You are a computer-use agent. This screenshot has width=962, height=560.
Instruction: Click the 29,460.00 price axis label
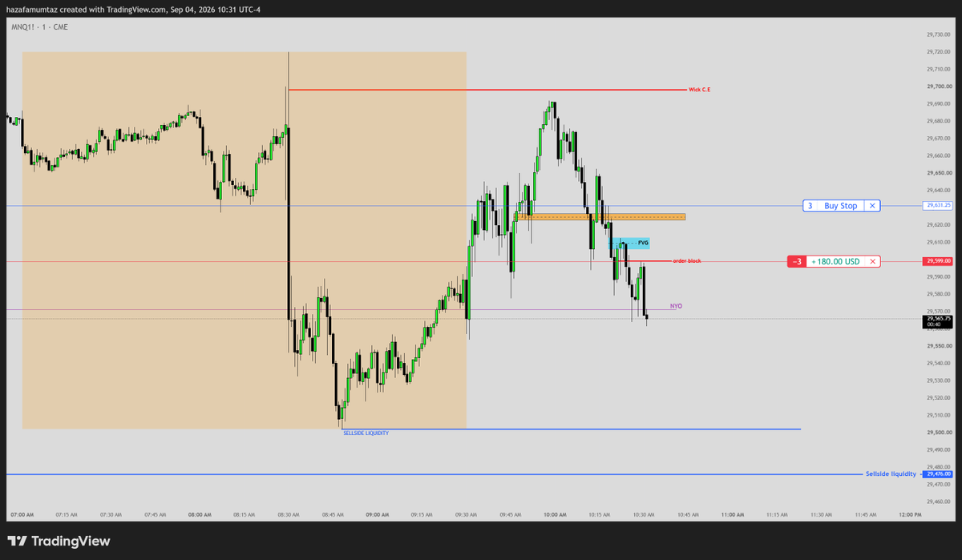[938, 502]
